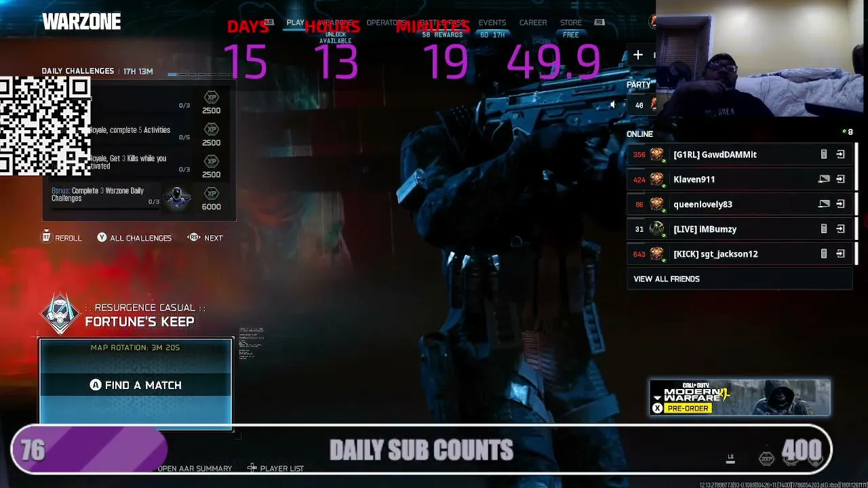Click the friends list scrollbar

tap(856, 203)
